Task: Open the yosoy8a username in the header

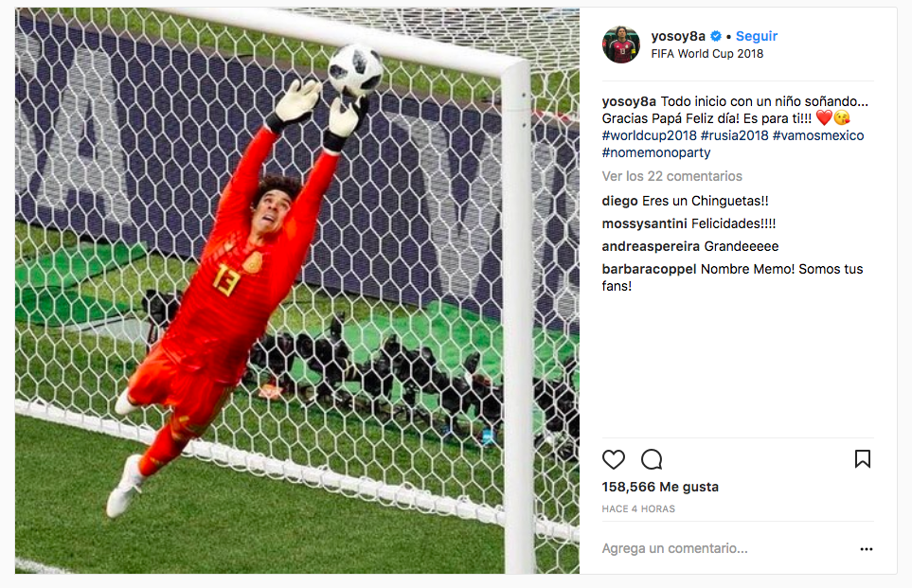Action: coord(678,36)
